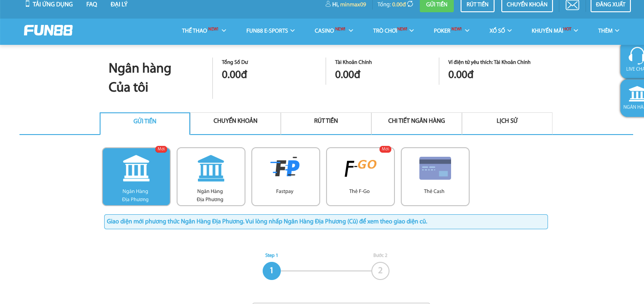The width and height of the screenshot is (644, 304).
Task: Open the FAQ link
Action: coord(91,5)
